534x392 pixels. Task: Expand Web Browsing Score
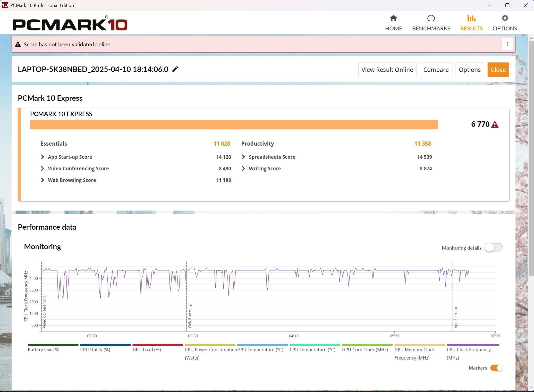tap(43, 180)
